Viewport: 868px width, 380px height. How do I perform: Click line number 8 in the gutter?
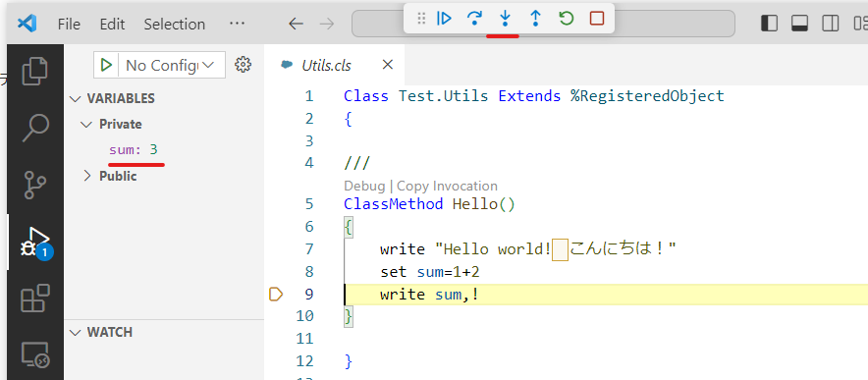point(308,272)
